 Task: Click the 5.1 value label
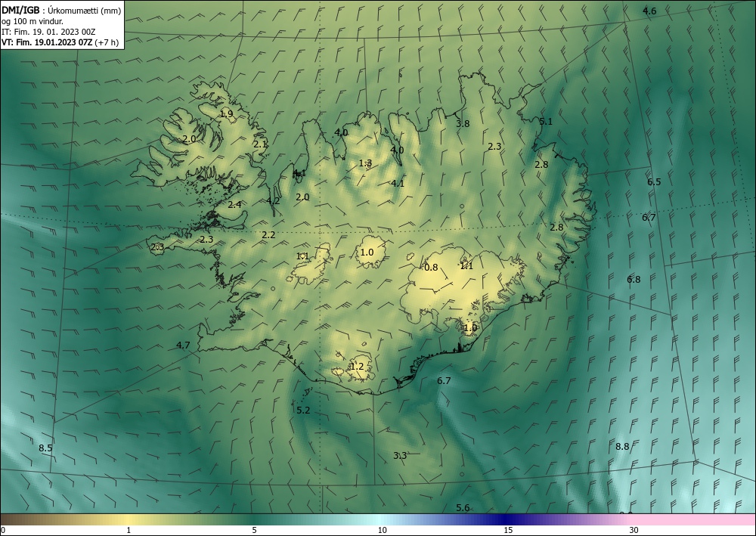pyautogui.click(x=545, y=122)
